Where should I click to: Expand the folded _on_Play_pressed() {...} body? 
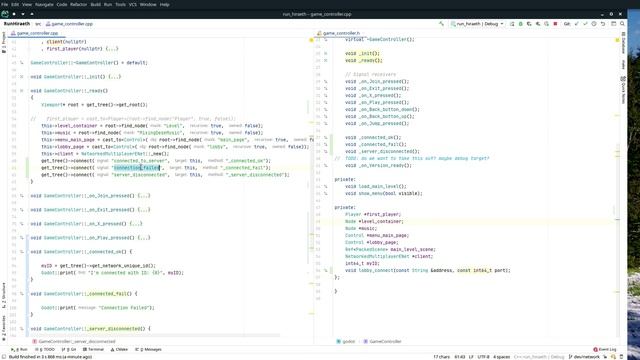[144, 238]
